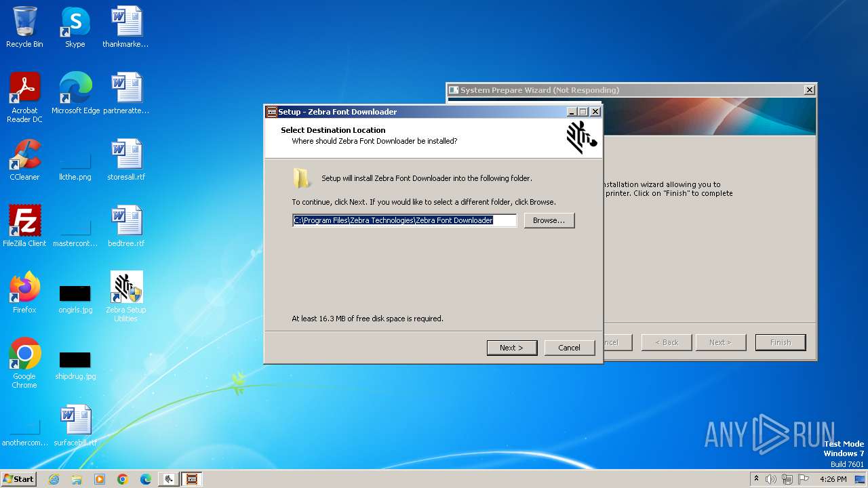Open Windows Explorer taskbar icon
868x488 pixels.
[x=77, y=479]
